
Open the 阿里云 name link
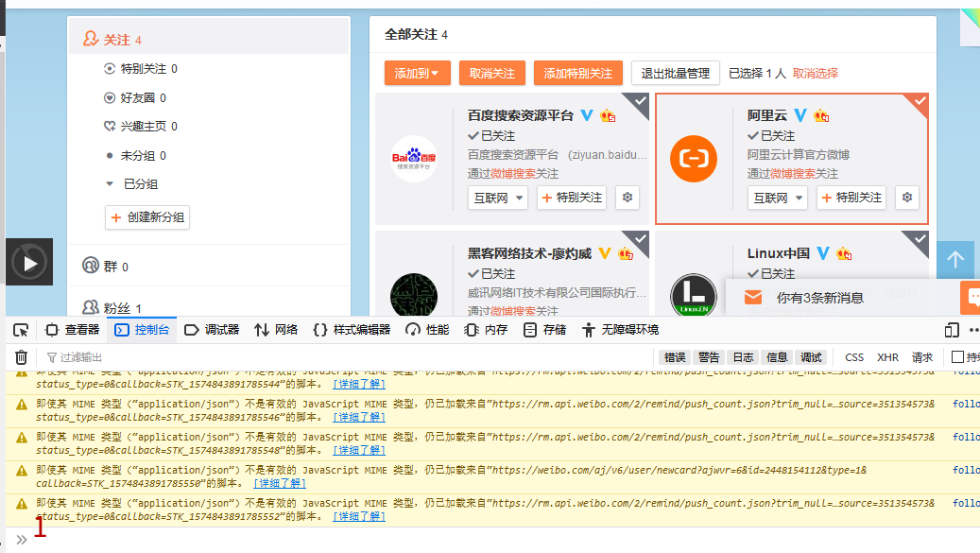(766, 115)
